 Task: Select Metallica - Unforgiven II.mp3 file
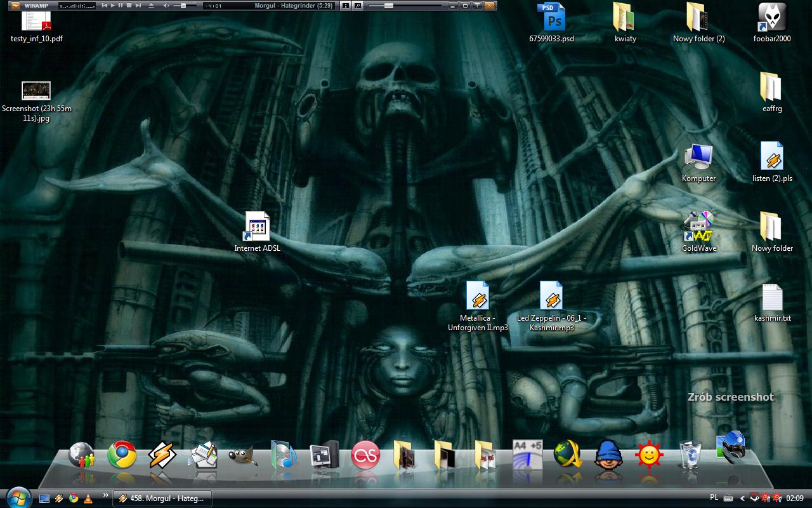[x=478, y=306]
